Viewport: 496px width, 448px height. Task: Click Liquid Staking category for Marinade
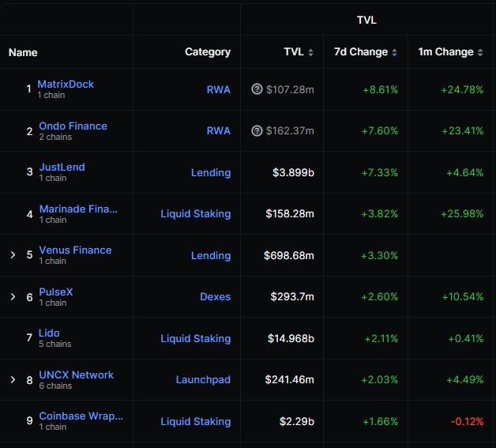(x=196, y=214)
